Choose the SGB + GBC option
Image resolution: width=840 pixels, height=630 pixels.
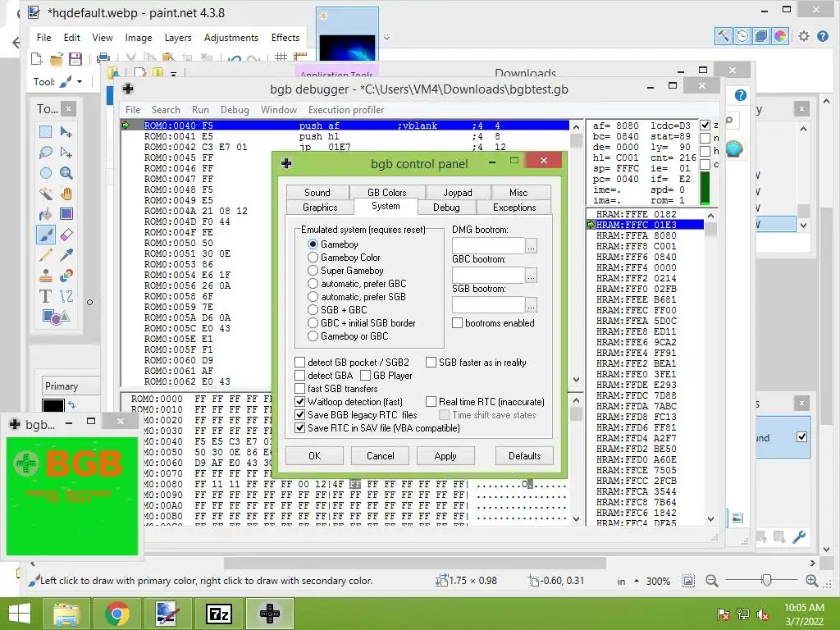[313, 309]
